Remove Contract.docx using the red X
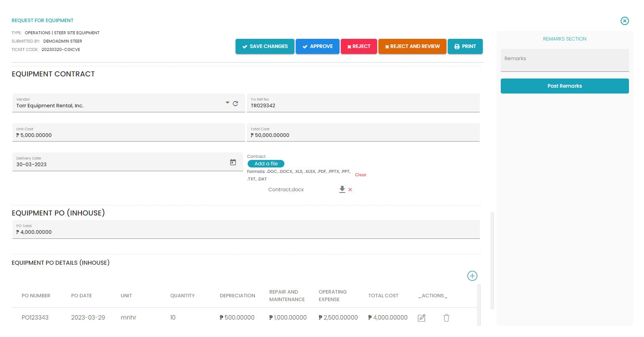 [x=350, y=189]
